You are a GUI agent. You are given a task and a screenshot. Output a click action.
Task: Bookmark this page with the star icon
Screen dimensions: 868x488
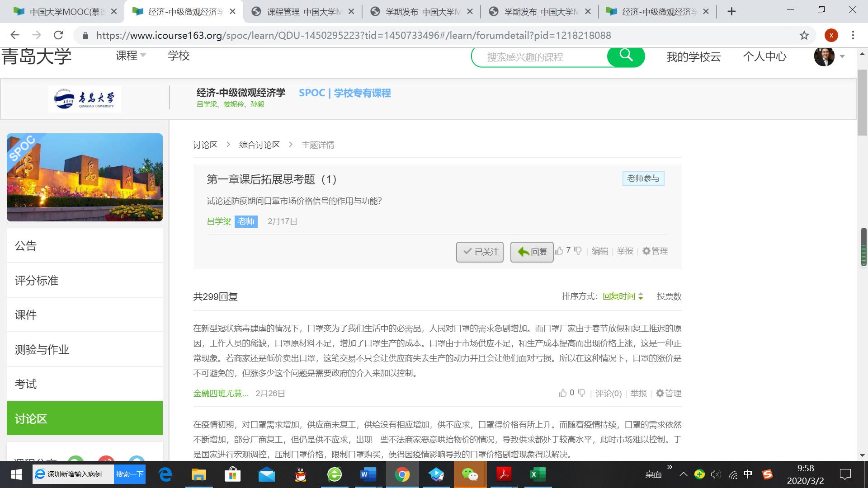point(804,35)
